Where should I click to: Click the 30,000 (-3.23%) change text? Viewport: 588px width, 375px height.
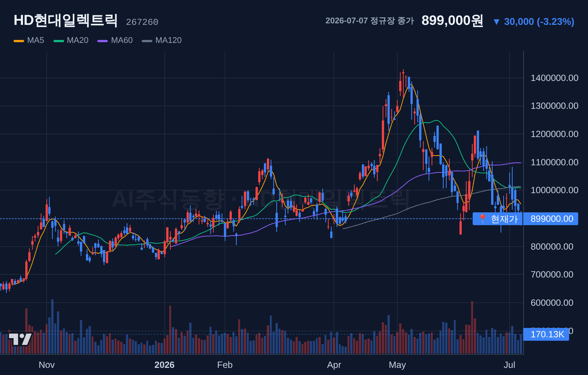[539, 22]
